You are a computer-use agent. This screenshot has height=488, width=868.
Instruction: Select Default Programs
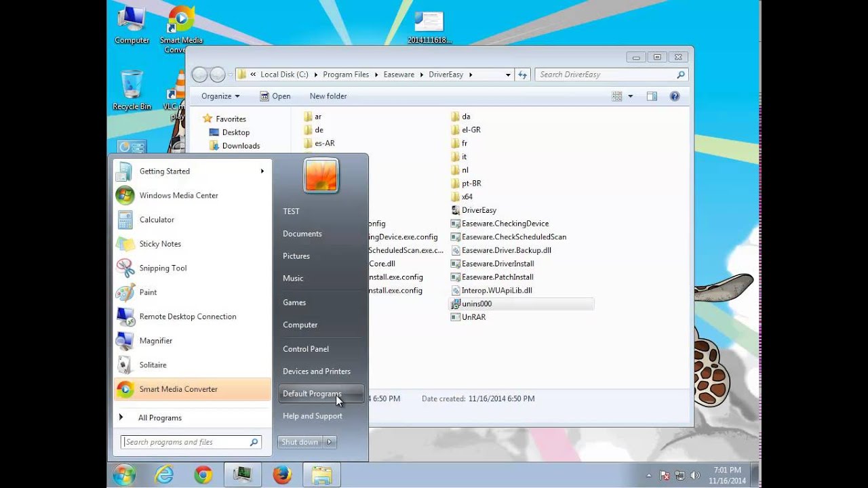point(321,394)
